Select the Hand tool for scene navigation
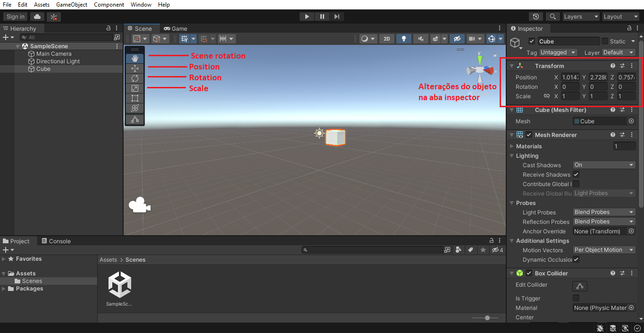The image size is (644, 333). [134, 58]
